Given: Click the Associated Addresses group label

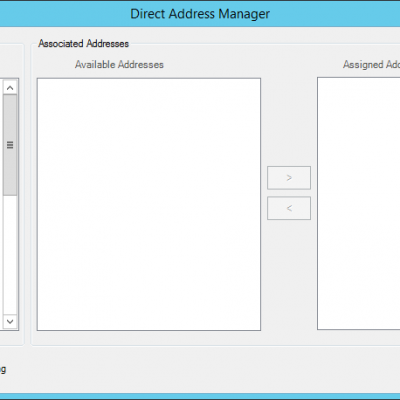Looking at the screenshot, I should (x=83, y=44).
